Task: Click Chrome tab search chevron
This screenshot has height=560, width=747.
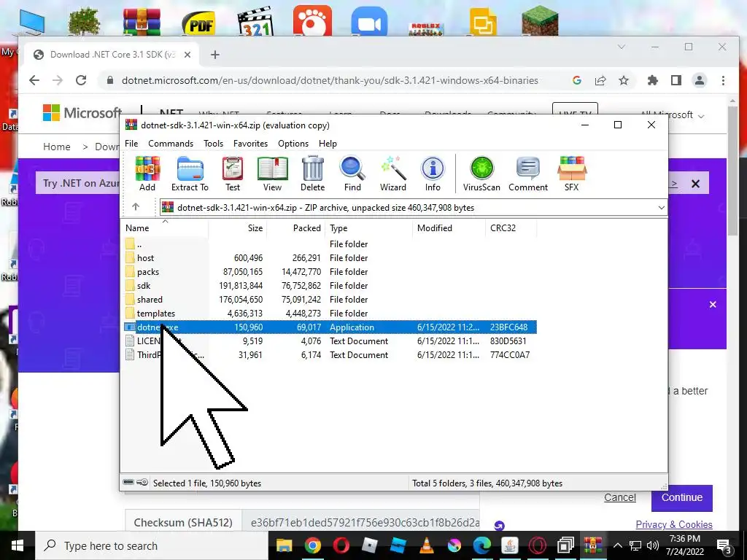Action: click(x=622, y=47)
